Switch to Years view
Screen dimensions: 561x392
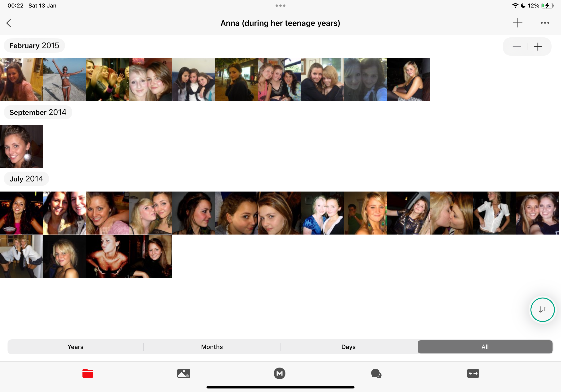click(x=75, y=347)
